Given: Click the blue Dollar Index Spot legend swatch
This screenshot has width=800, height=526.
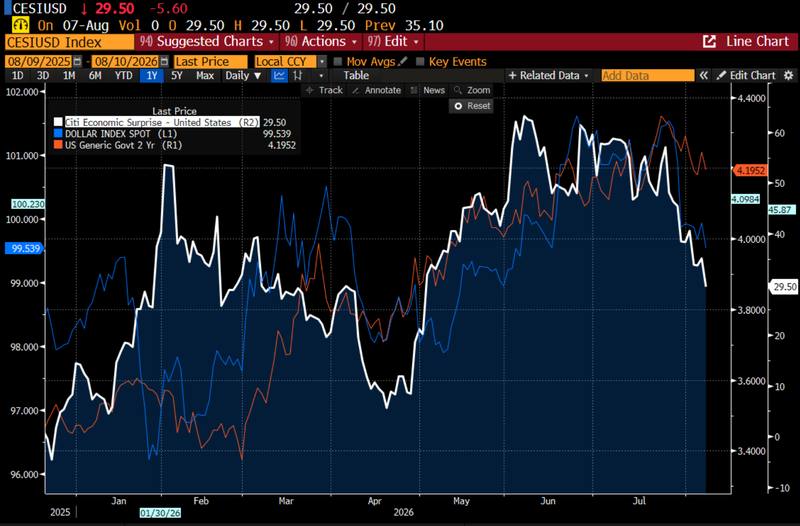Looking at the screenshot, I should coord(58,134).
